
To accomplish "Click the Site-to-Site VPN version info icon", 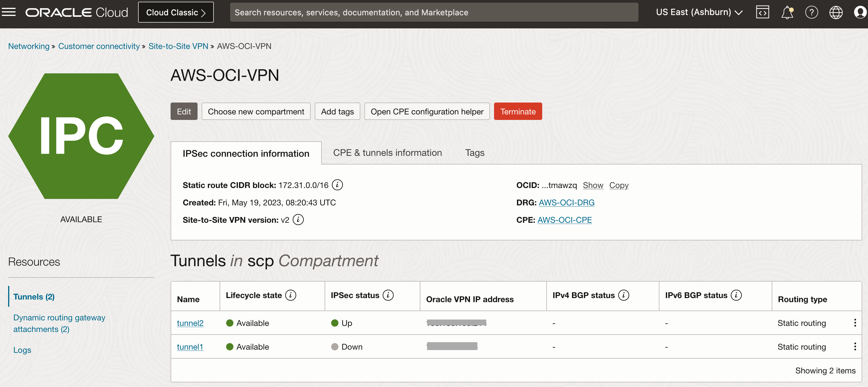I will point(298,220).
